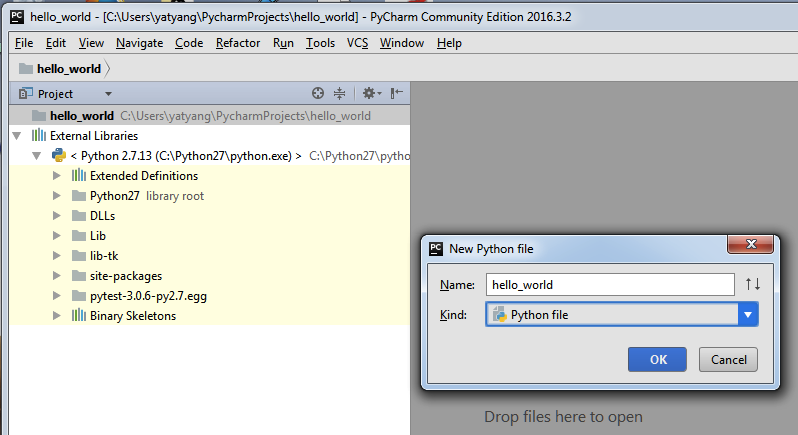
Task: Open the Edit menu
Action: click(x=55, y=43)
